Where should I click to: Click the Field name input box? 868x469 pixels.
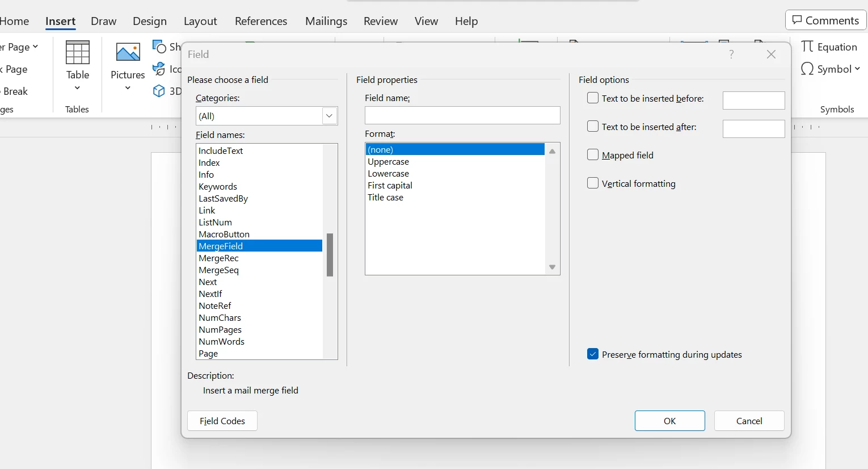(462, 115)
